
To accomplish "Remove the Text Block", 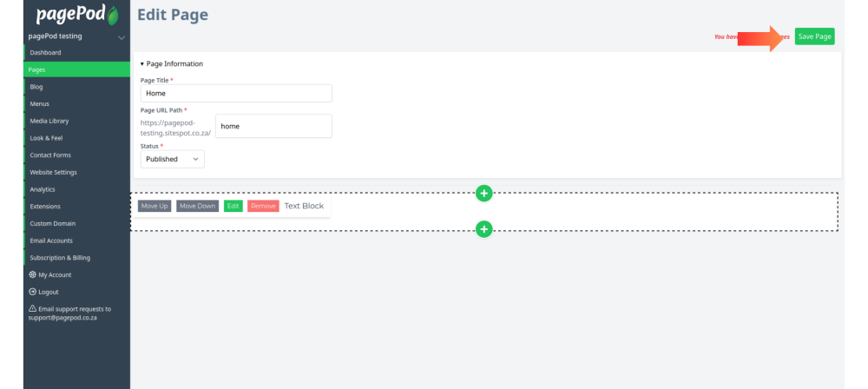I will [263, 206].
